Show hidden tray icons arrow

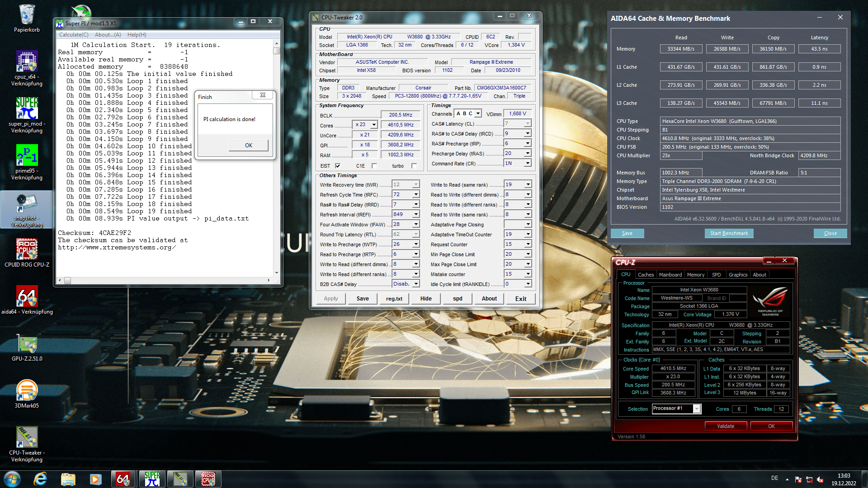coord(787,479)
